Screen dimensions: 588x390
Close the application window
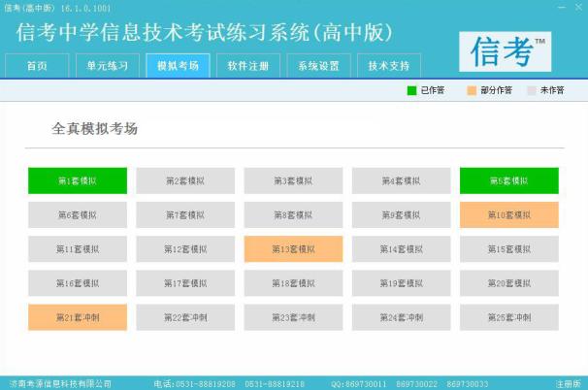click(578, 7)
